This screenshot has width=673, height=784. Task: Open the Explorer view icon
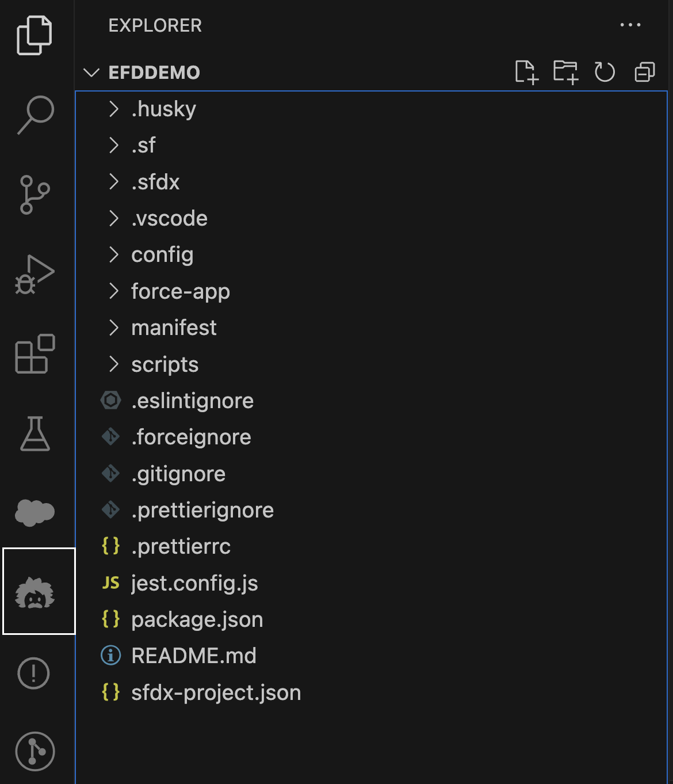(34, 36)
